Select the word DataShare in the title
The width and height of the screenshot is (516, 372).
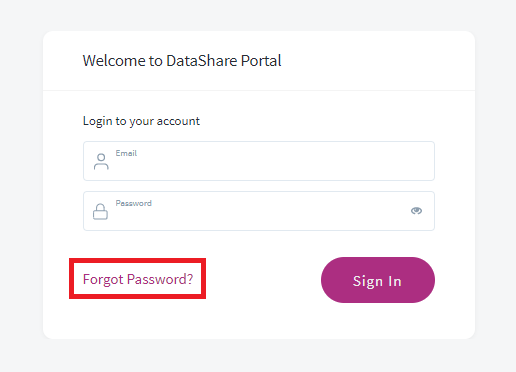(x=202, y=61)
